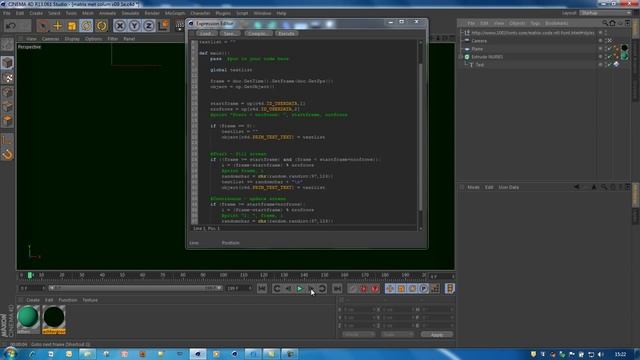Open the File menu in main menu bar

(7, 13)
